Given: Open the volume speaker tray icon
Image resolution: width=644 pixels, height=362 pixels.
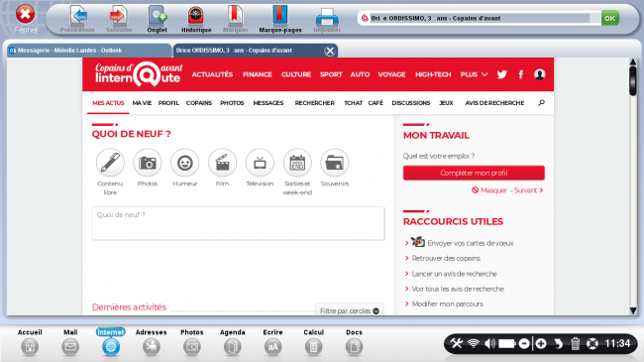Looking at the screenshot, I should pyautogui.click(x=489, y=343).
